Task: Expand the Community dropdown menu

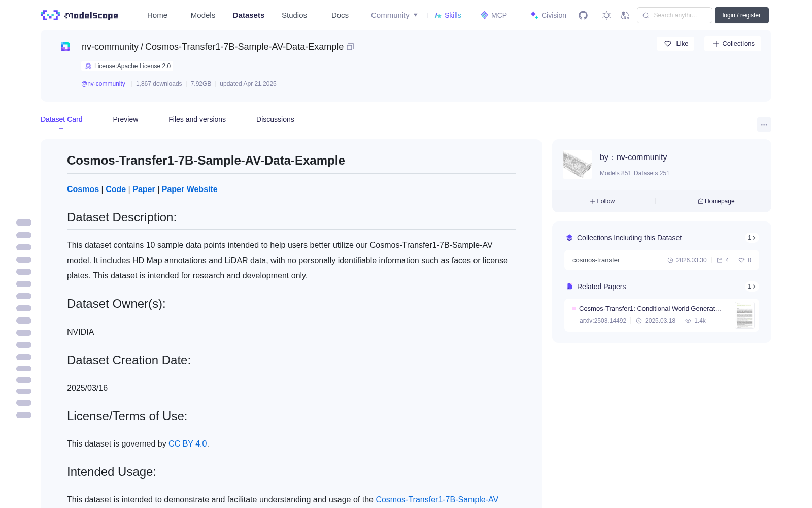Action: [x=394, y=15]
